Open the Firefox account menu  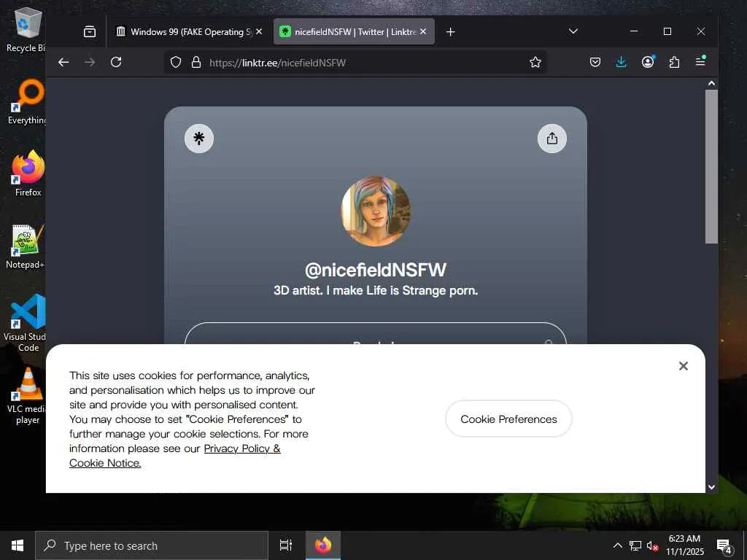tap(648, 62)
